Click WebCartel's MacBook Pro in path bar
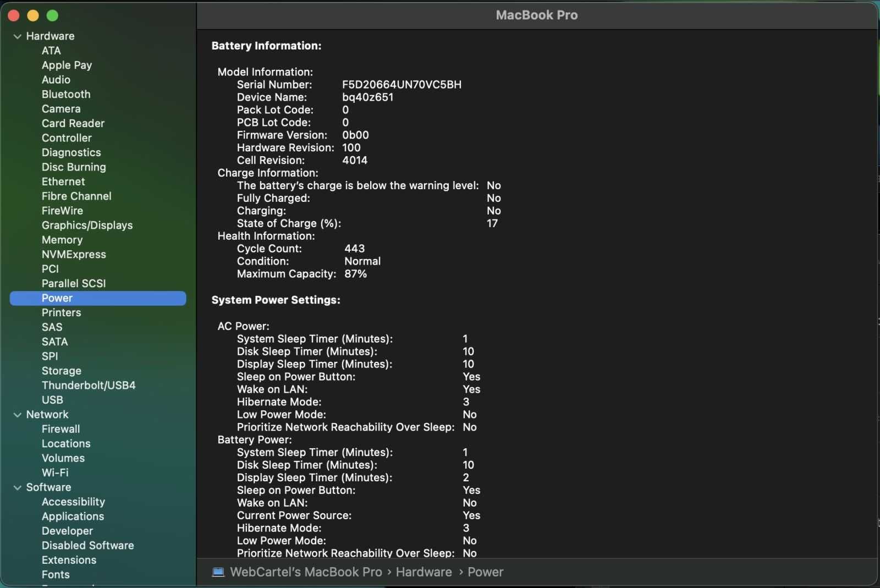Viewport: 880px width, 588px height. (x=306, y=572)
